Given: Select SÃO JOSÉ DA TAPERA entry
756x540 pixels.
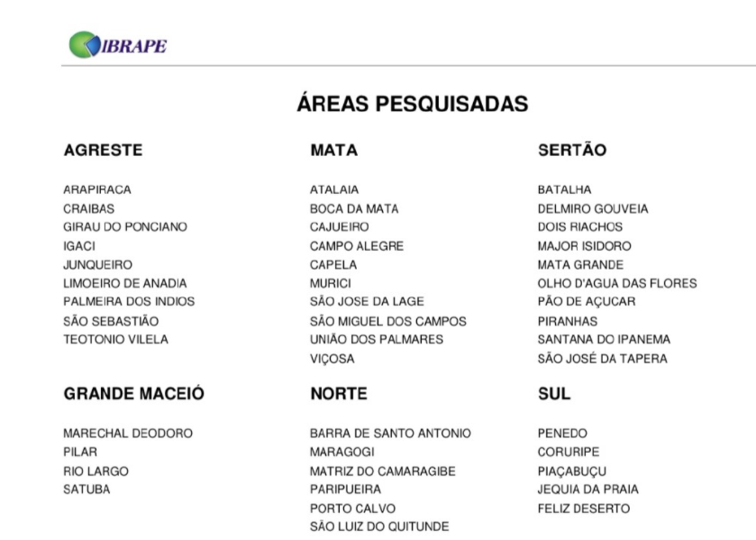Looking at the screenshot, I should tap(602, 359).
